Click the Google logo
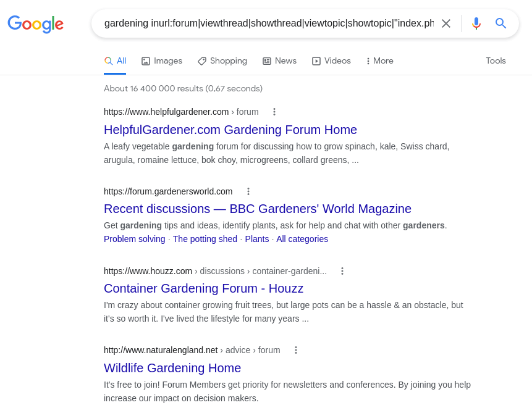Image resolution: width=532 pixels, height=413 pixels. coord(36,23)
